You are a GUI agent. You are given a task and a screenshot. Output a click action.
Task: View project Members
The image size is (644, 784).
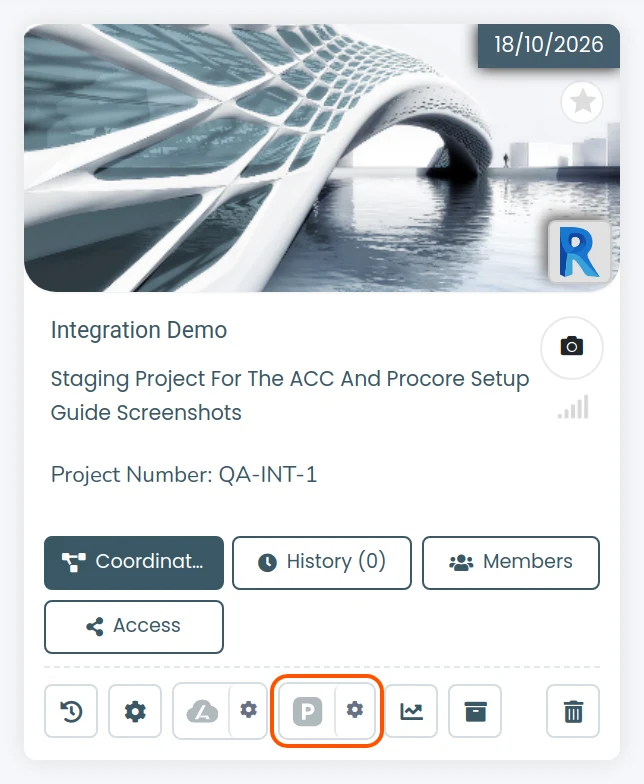(510, 562)
